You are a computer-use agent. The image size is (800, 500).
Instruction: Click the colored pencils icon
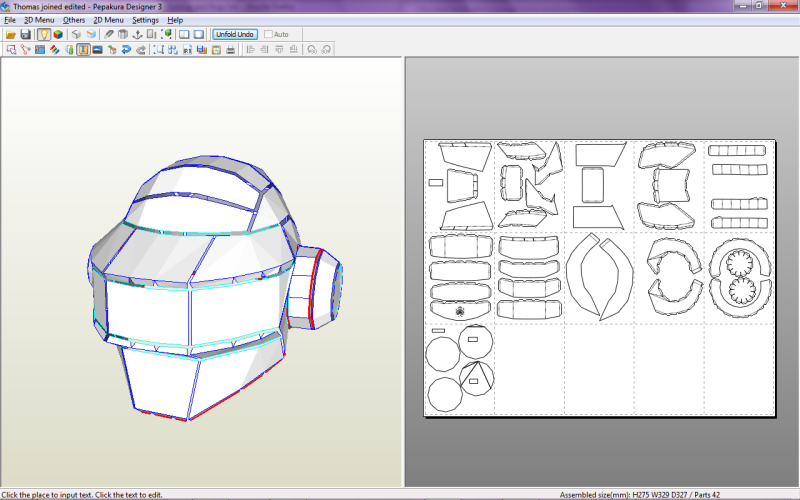coord(54,49)
